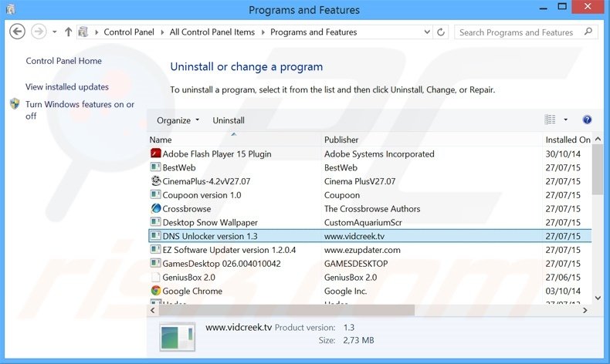The image size is (610, 364).
Task: Select Adobe Flash Player 15 Plugin name
Action: point(217,153)
